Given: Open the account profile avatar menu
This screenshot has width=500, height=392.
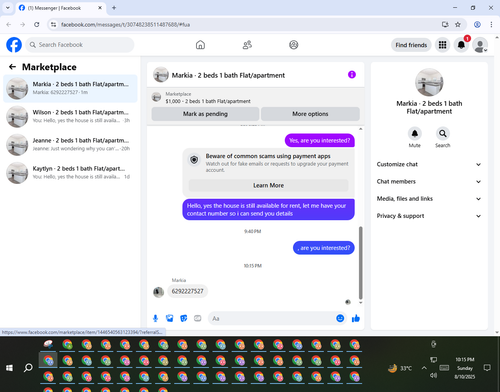Looking at the screenshot, I should (480, 45).
